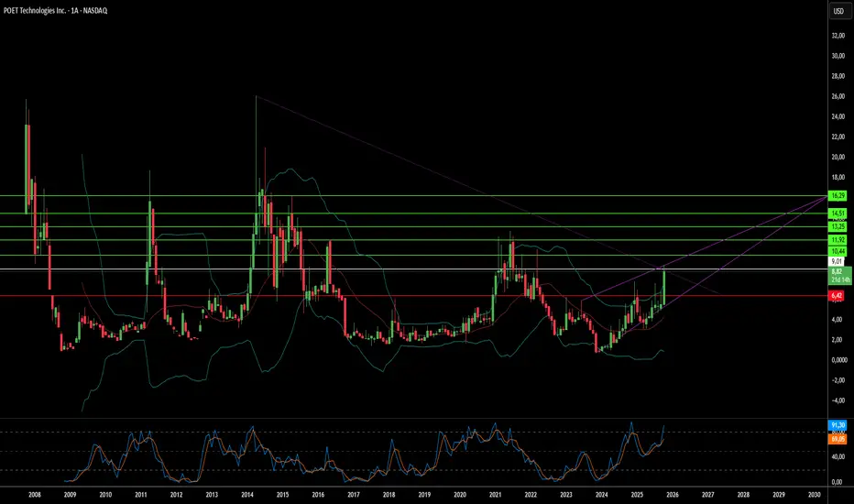Click the 2012 year on time axis
The width and height of the screenshot is (854, 504).
tap(177, 495)
